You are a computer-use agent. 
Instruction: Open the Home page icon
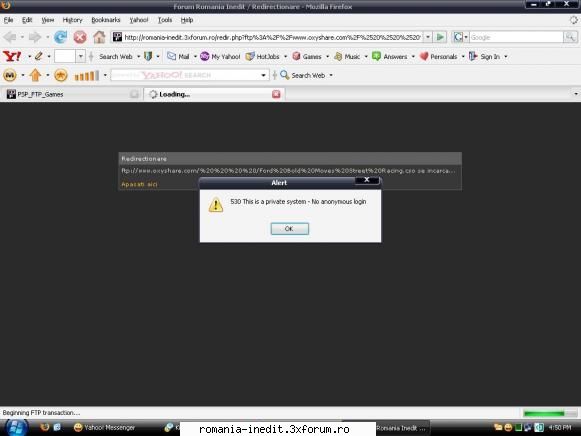[99, 37]
